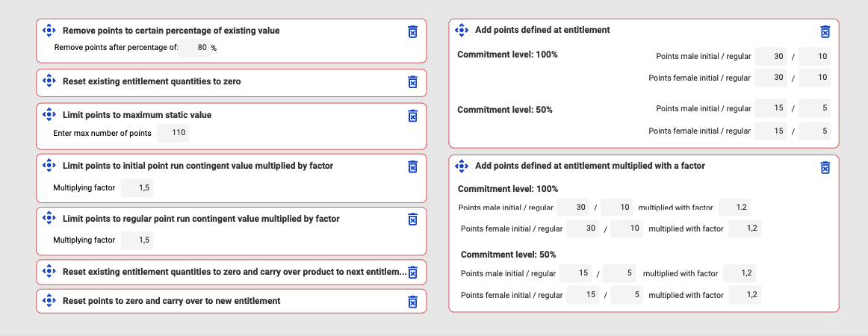Delete the 'Remove points to certain percentage' rule
This screenshot has width=868, height=336.
412,31
